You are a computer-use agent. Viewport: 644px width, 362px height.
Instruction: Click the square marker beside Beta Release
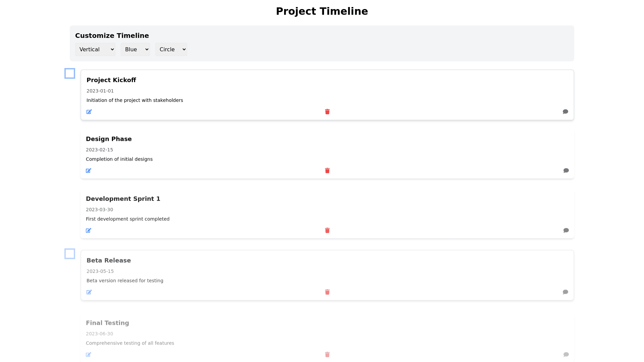click(x=70, y=254)
